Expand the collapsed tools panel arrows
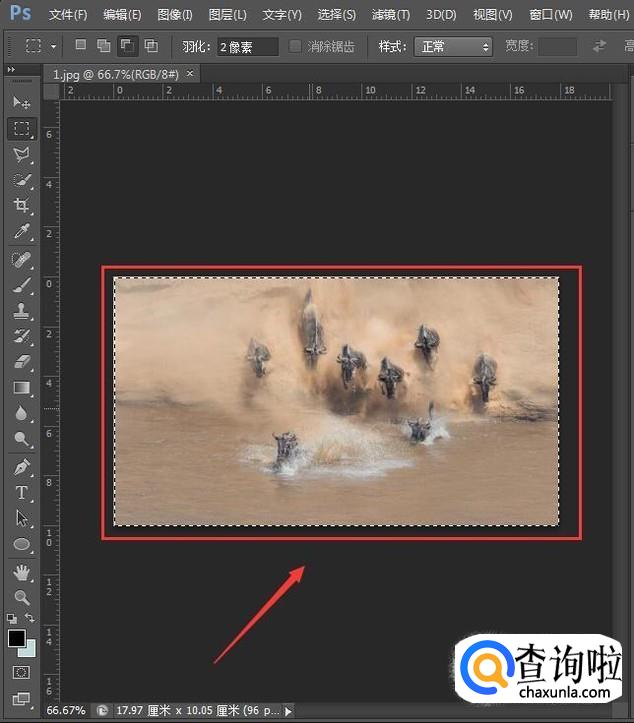Viewport: 634px width, 723px height. (x=10, y=69)
